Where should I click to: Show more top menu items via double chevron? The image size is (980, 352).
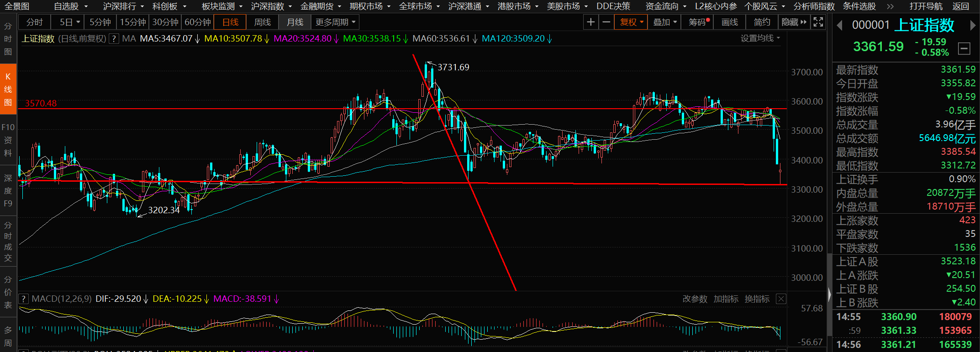890,6
